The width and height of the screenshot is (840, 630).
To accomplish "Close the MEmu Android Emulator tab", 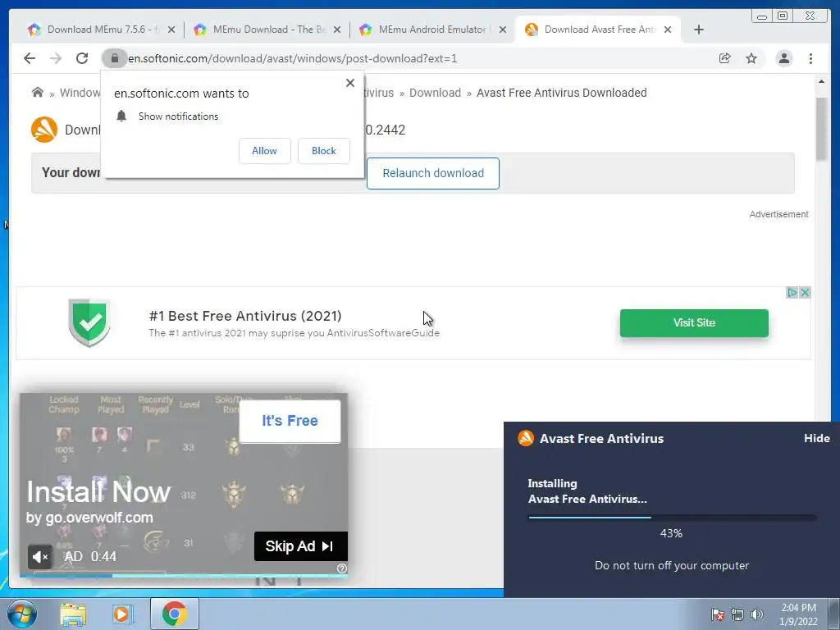I will point(503,30).
